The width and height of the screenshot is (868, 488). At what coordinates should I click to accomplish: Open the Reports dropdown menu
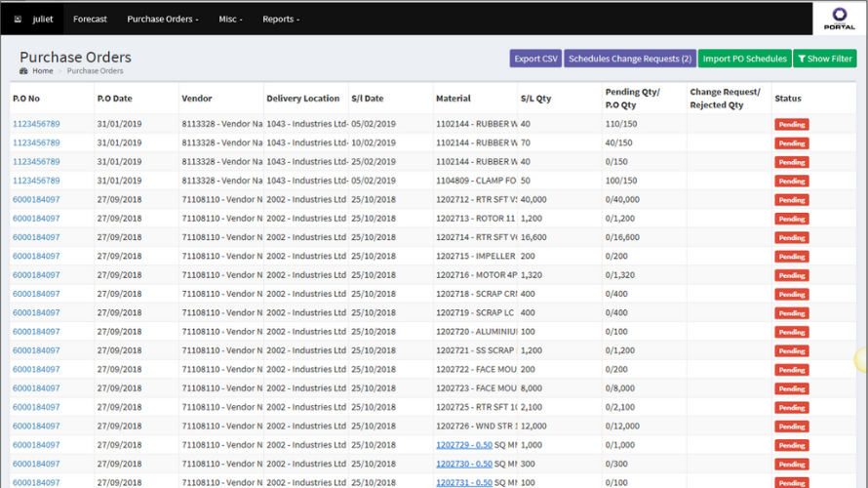pyautogui.click(x=281, y=19)
